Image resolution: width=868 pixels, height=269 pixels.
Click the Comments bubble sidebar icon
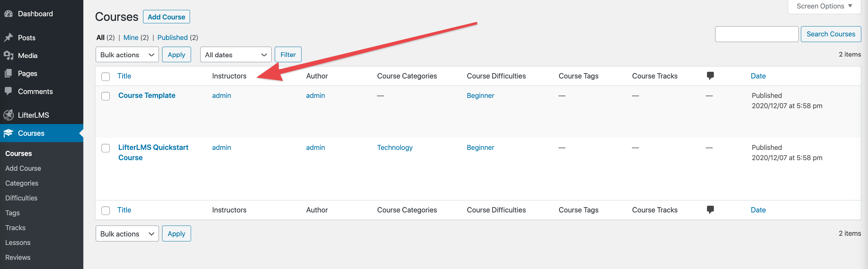(8, 91)
